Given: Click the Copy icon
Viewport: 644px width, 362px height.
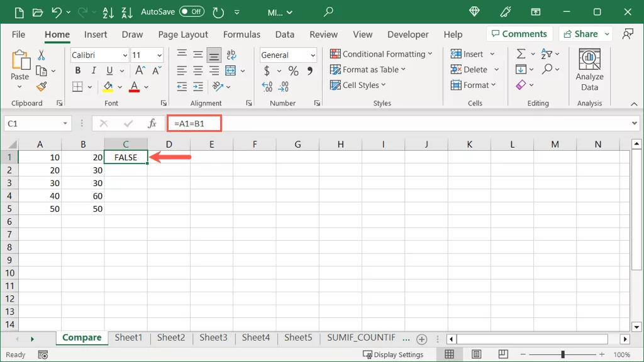Looking at the screenshot, I should pyautogui.click(x=41, y=71).
